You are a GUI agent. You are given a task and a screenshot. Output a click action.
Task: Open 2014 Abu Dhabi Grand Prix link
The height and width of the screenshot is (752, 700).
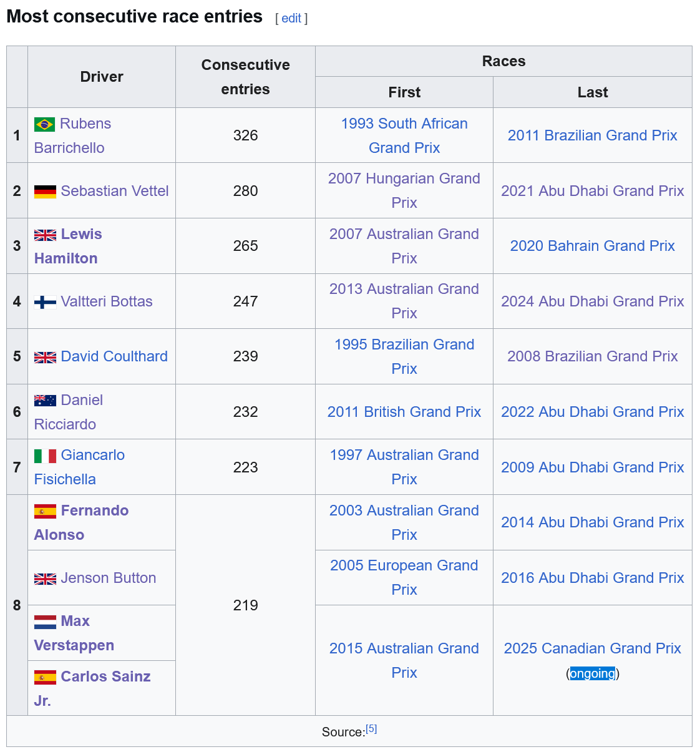point(593,522)
